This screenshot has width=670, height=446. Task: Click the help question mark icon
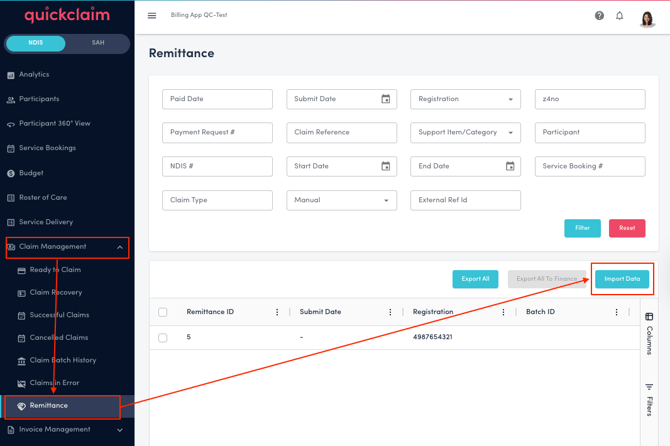[x=599, y=16]
